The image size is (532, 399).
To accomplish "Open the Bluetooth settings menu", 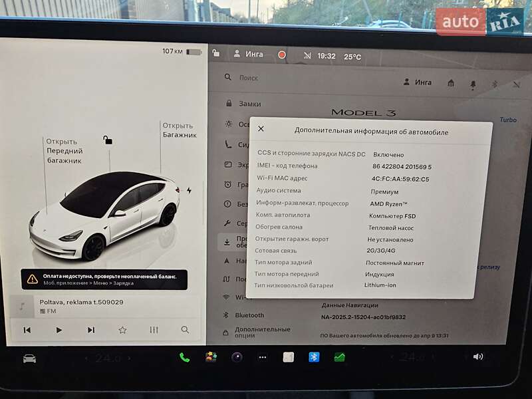I will click(x=243, y=315).
